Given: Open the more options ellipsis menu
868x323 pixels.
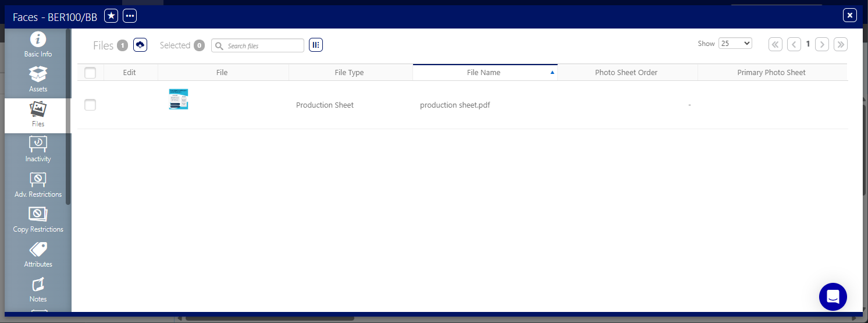Looking at the screenshot, I should point(130,16).
